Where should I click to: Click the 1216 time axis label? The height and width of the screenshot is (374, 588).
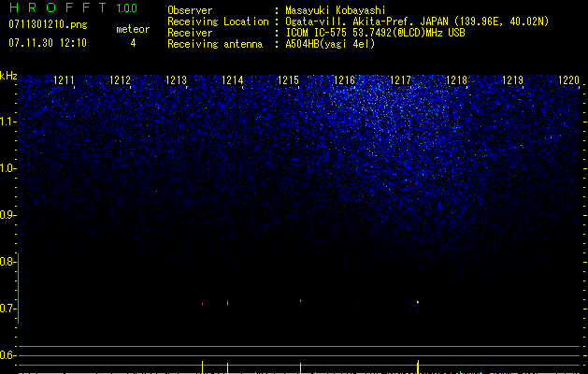pyautogui.click(x=344, y=80)
